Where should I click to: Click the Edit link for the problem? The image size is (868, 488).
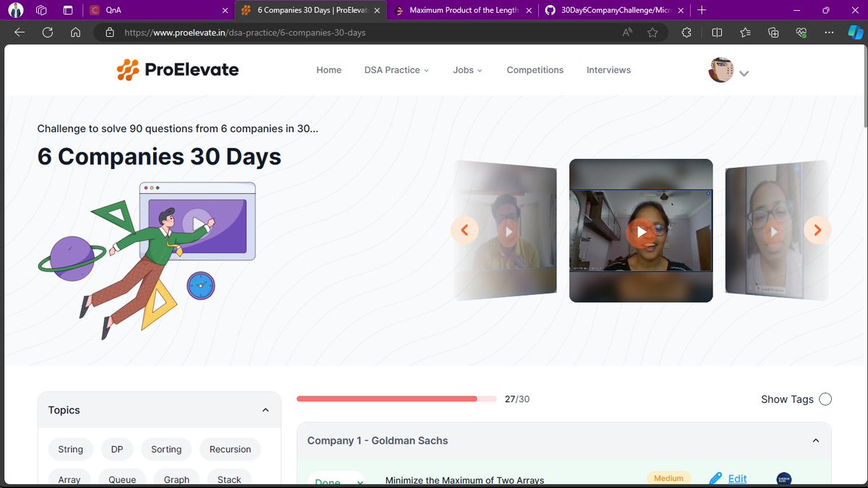click(736, 478)
